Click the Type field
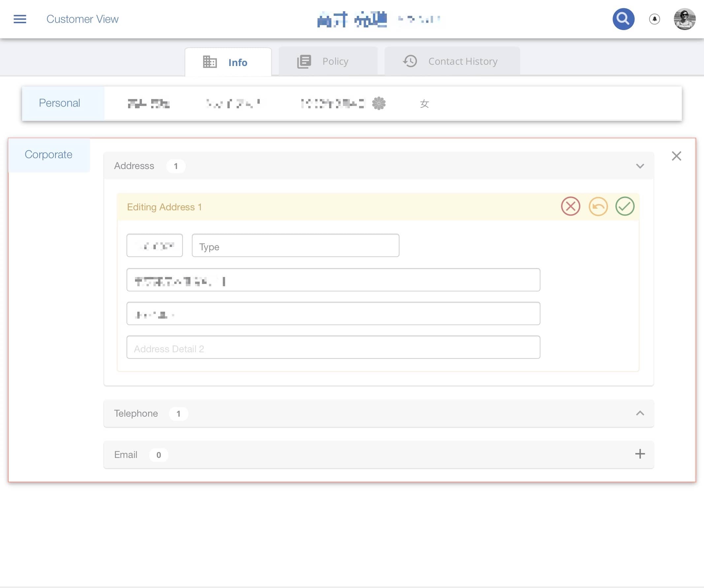The width and height of the screenshot is (704, 588). click(x=295, y=246)
